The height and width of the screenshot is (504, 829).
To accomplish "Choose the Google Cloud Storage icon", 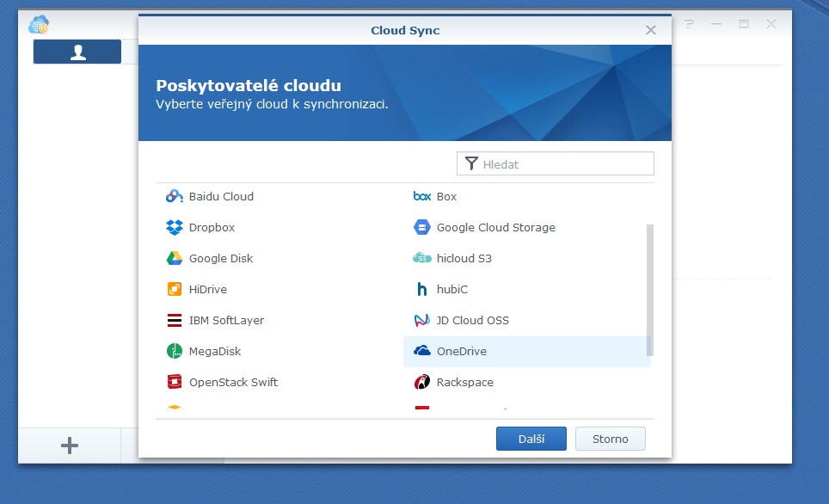I will [421, 227].
